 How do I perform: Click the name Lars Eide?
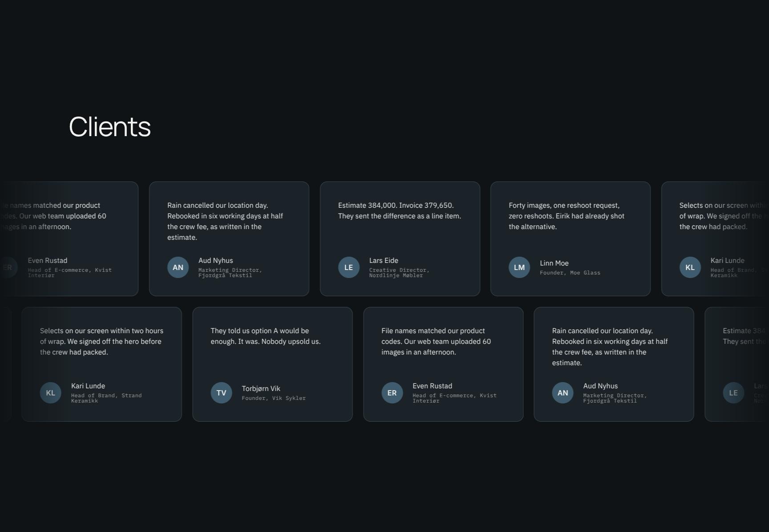tap(384, 260)
